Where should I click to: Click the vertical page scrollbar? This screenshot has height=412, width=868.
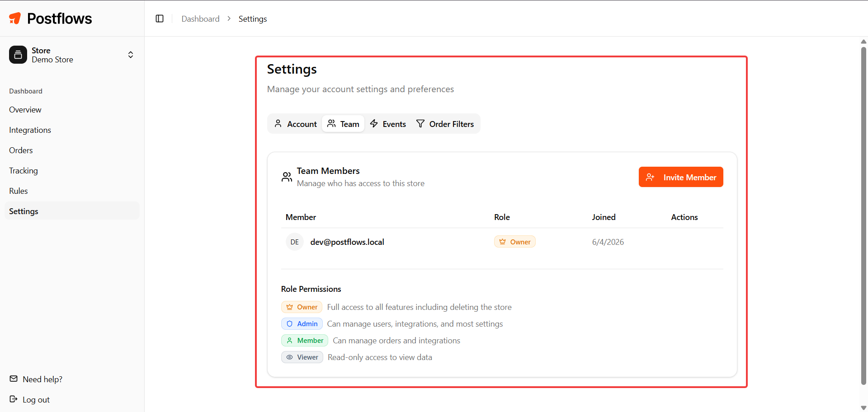point(863,216)
